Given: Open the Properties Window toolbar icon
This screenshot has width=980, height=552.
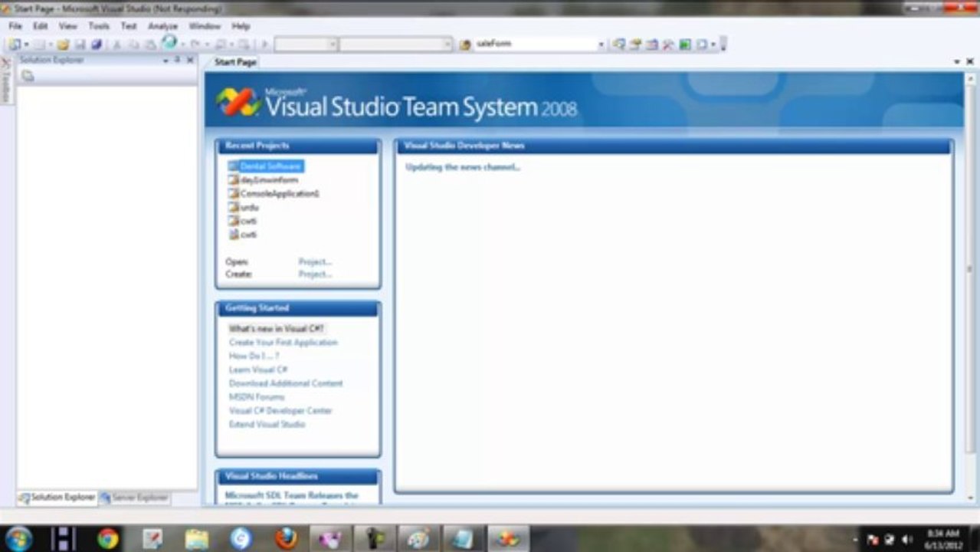Looking at the screenshot, I should (635, 44).
